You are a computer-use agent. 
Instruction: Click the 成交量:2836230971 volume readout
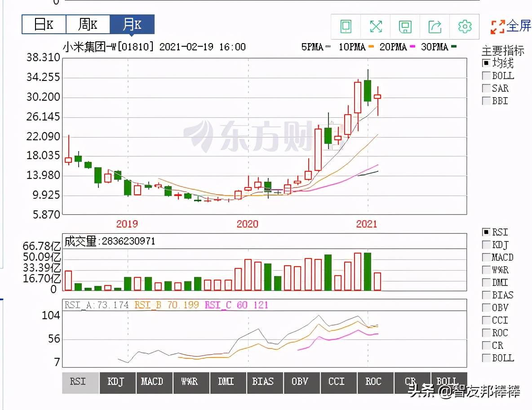coord(110,241)
